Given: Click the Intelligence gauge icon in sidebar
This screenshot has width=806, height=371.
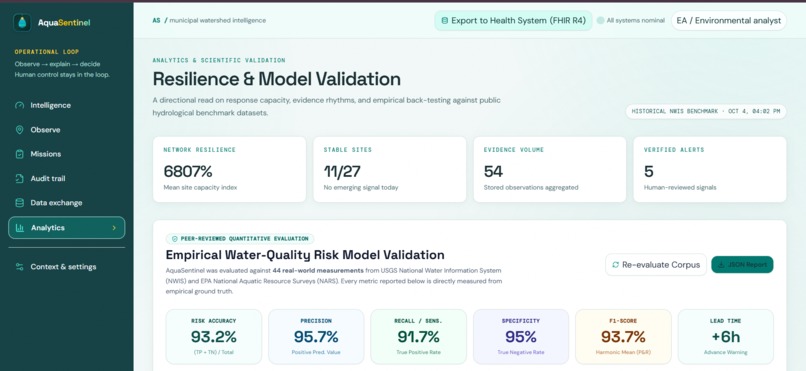Looking at the screenshot, I should [x=20, y=105].
